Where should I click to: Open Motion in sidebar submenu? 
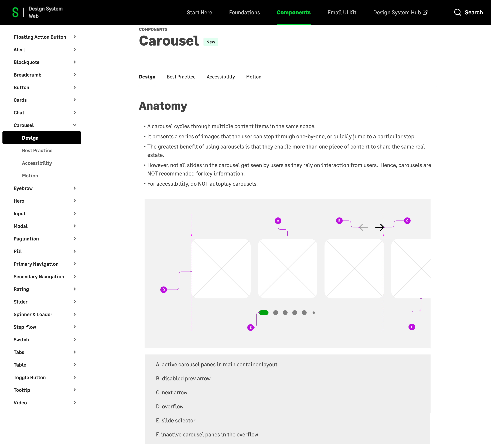coord(30,175)
